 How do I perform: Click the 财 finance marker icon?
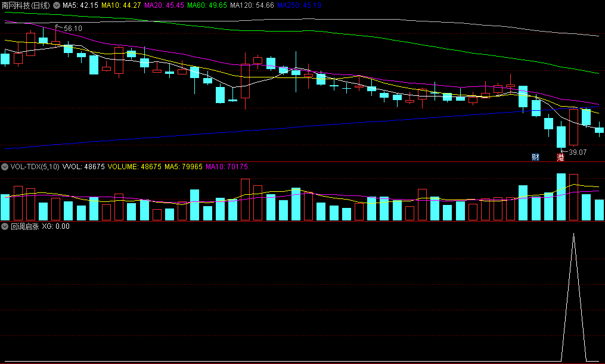(535, 157)
